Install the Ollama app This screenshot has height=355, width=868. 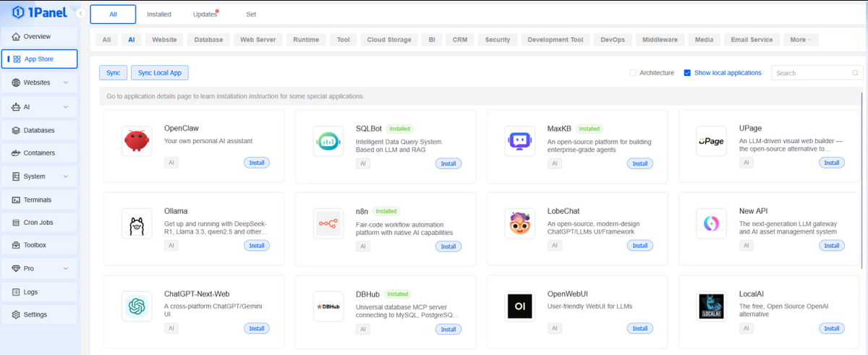tap(257, 246)
